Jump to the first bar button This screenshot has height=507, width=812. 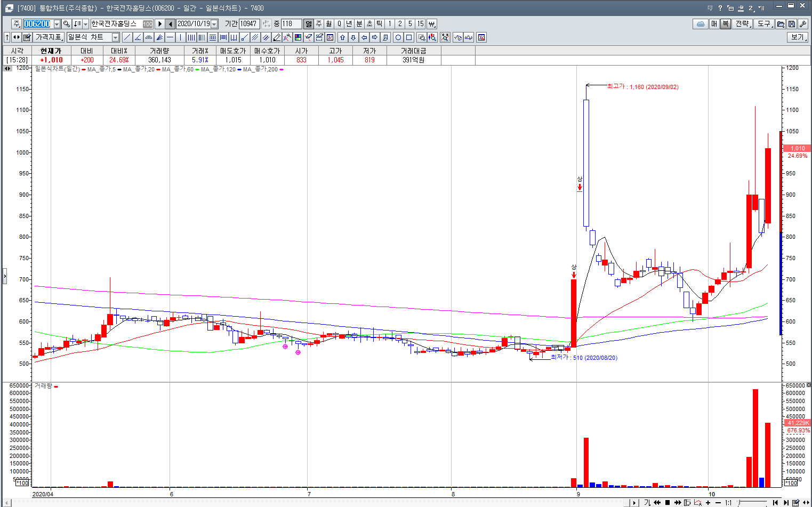[775, 503]
